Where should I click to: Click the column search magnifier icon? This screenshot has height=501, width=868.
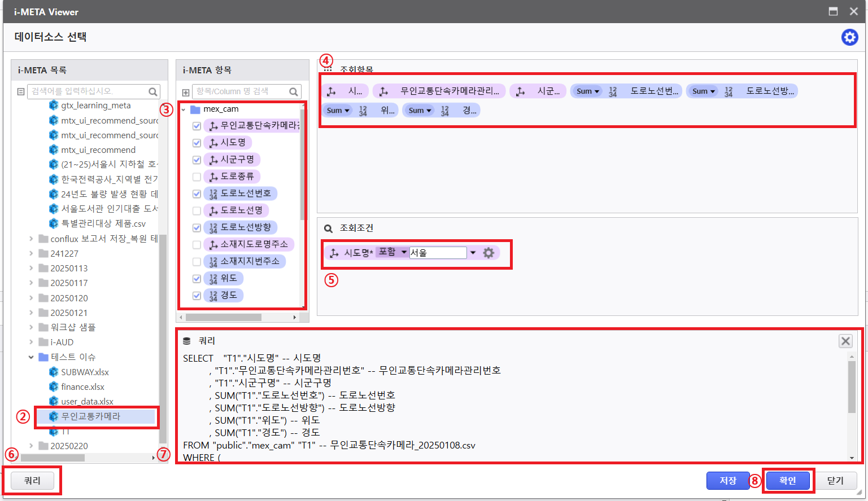[294, 91]
